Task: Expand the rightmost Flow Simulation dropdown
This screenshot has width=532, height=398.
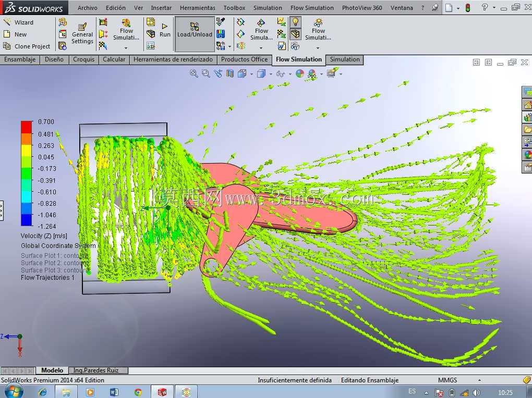Action: click(318, 48)
